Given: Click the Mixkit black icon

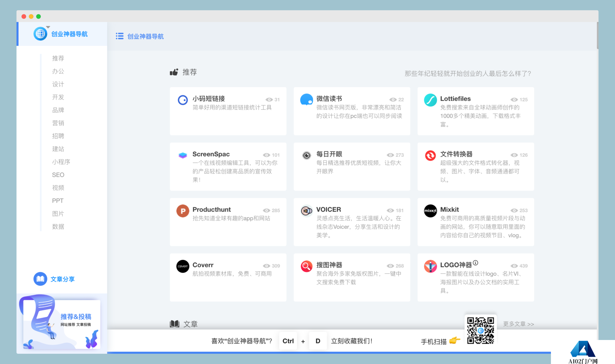Looking at the screenshot, I should (430, 211).
